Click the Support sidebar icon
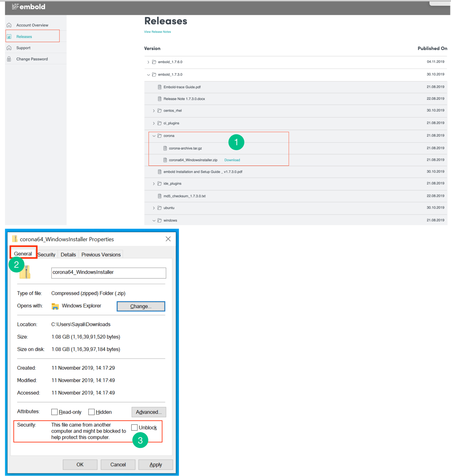Screen dimensions: 451x476 coord(9,48)
